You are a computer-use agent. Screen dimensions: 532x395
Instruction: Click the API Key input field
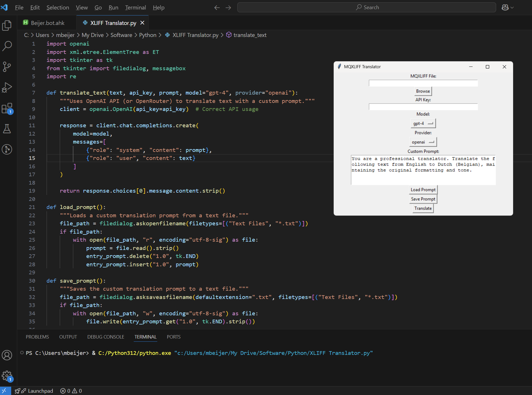[423, 107]
